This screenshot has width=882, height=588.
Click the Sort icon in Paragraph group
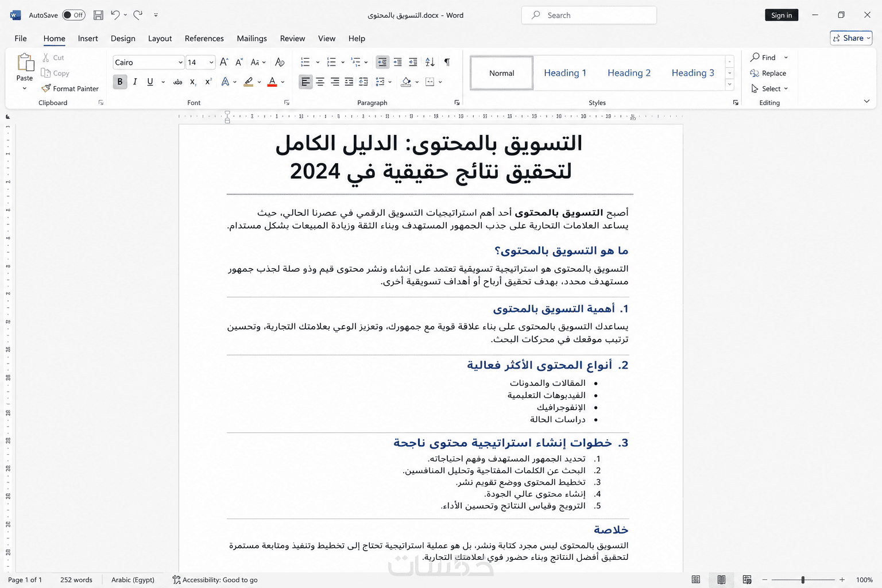point(430,62)
